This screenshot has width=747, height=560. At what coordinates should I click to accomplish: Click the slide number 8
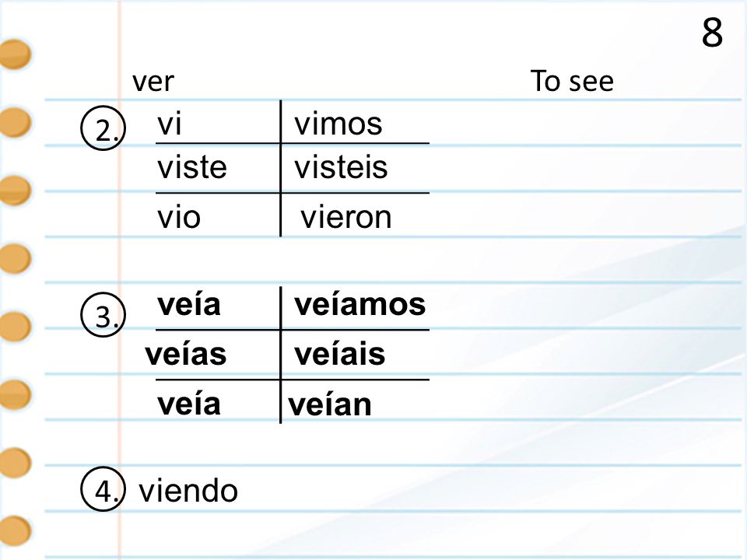pos(712,33)
